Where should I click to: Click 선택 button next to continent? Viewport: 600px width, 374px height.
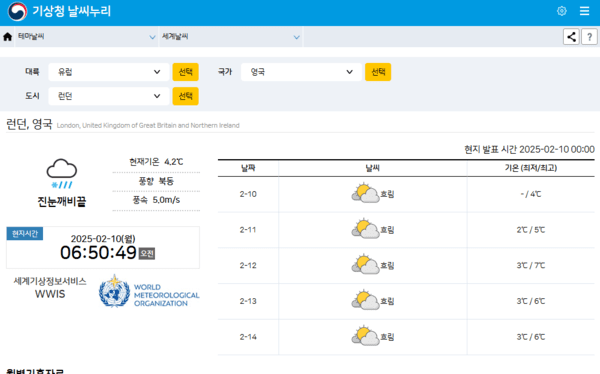tap(186, 72)
